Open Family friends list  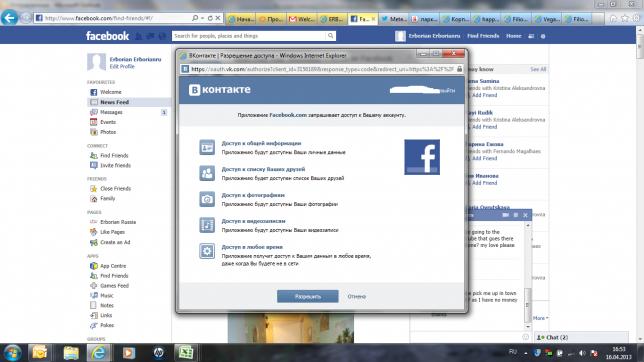107,198
